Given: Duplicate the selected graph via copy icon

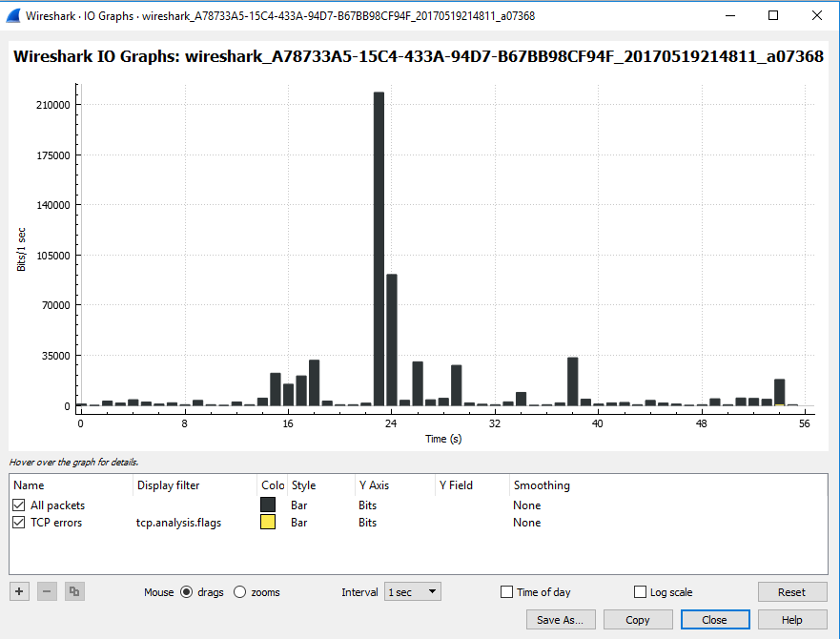Looking at the screenshot, I should (74, 592).
